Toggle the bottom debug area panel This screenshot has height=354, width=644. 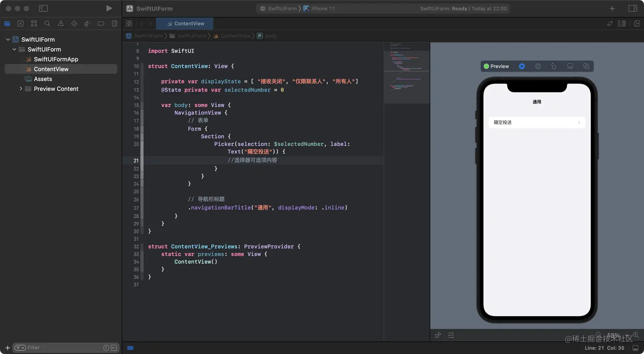(635, 348)
